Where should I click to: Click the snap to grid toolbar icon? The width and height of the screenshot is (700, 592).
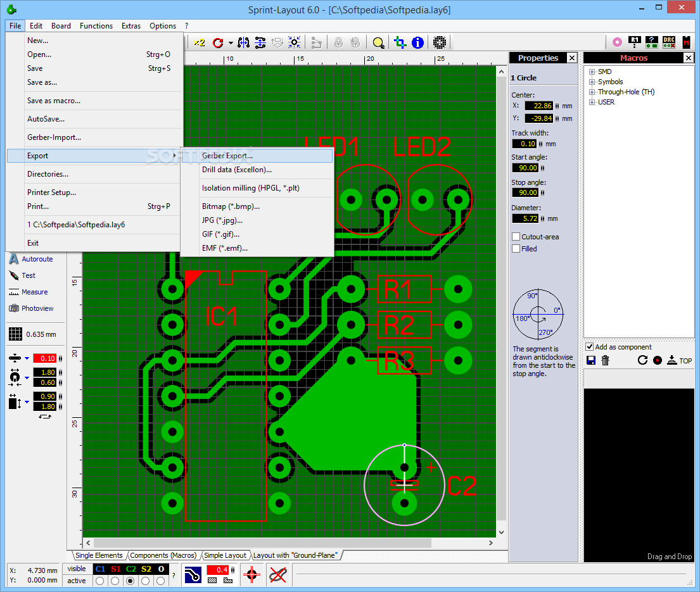tap(294, 43)
